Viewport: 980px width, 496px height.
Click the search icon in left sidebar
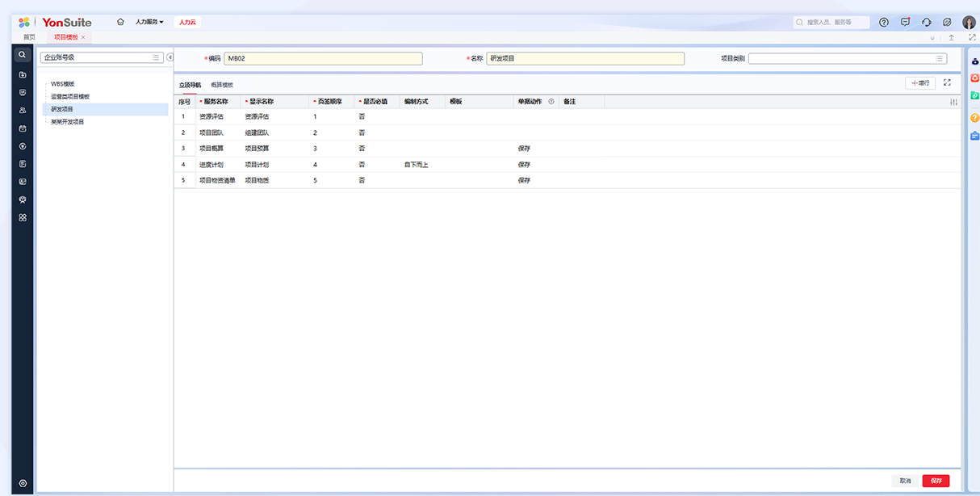tap(23, 55)
